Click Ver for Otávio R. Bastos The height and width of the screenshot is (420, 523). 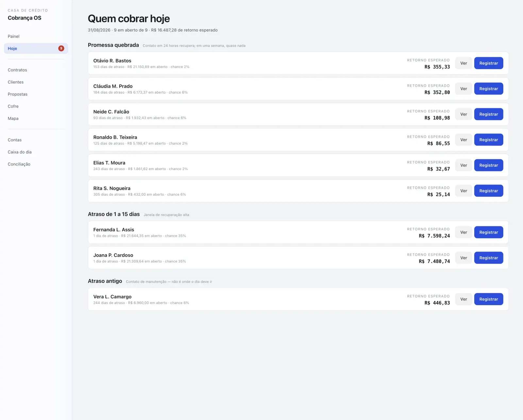pos(464,63)
